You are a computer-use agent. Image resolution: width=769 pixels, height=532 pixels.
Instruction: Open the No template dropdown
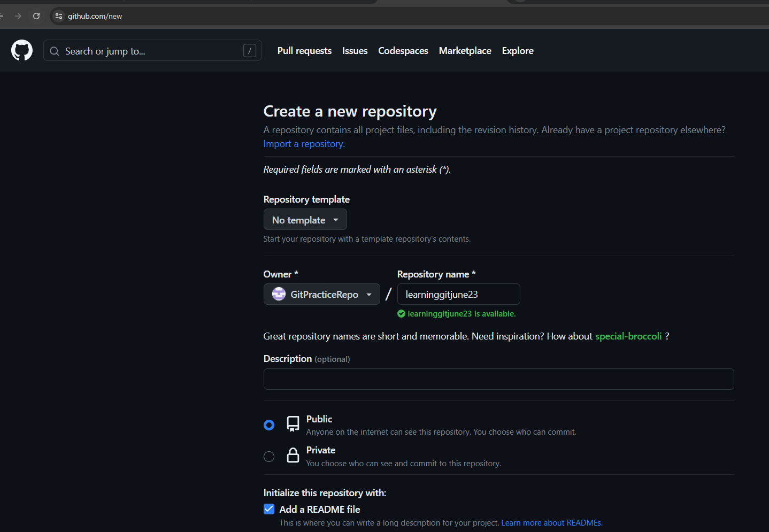(305, 220)
